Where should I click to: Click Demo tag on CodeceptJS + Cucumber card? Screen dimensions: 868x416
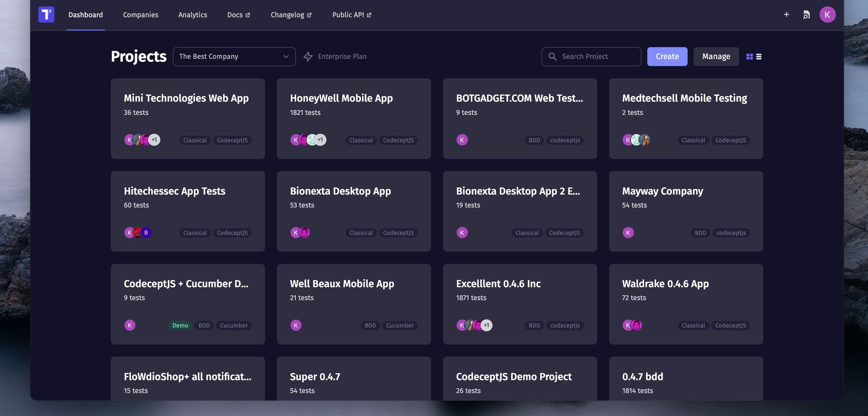tap(180, 325)
